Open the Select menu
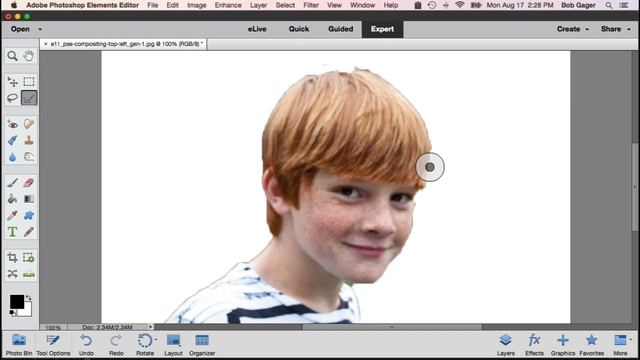 point(285,5)
